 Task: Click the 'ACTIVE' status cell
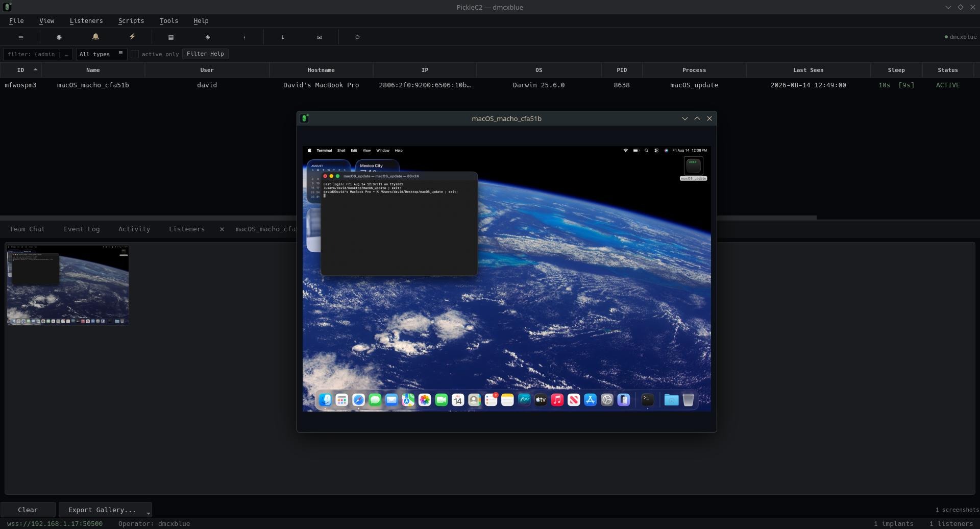pos(948,85)
